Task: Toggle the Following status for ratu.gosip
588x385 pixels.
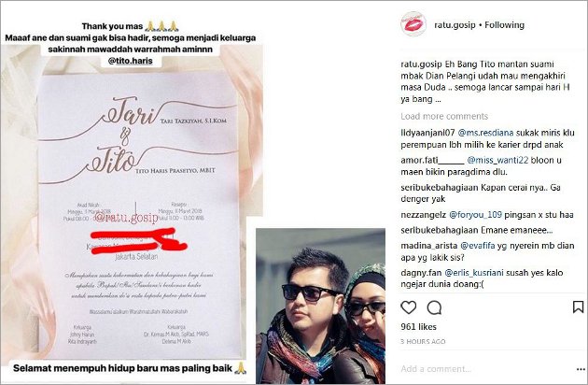Action: point(504,25)
